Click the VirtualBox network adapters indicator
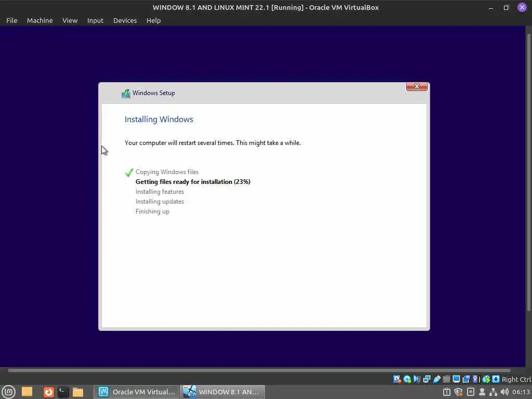 427,379
